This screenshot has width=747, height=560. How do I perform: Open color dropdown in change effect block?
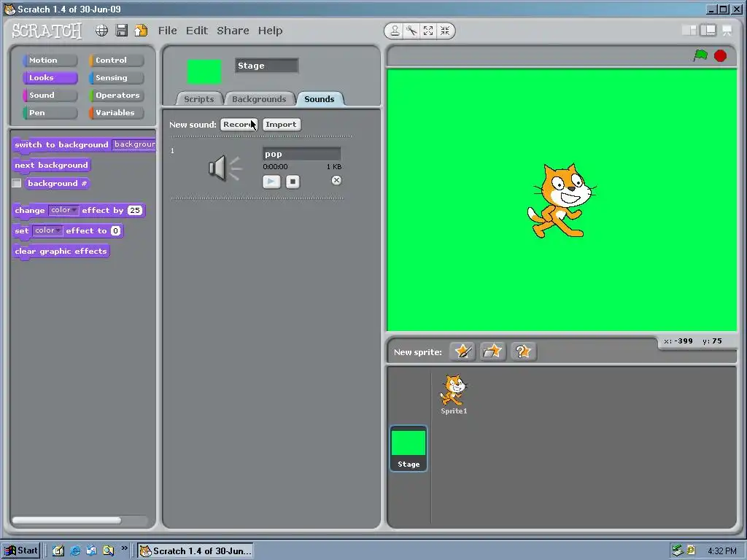click(63, 210)
